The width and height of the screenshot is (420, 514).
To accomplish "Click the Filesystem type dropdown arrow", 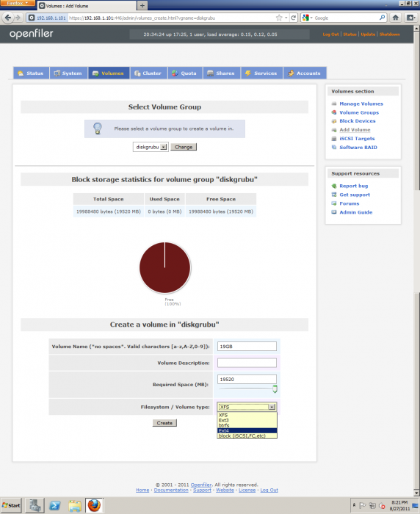I will pyautogui.click(x=272, y=407).
